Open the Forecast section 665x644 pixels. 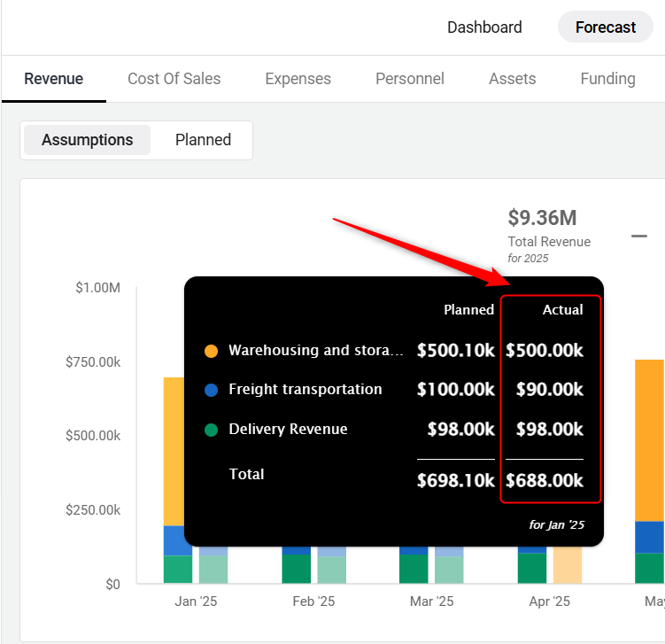click(605, 27)
